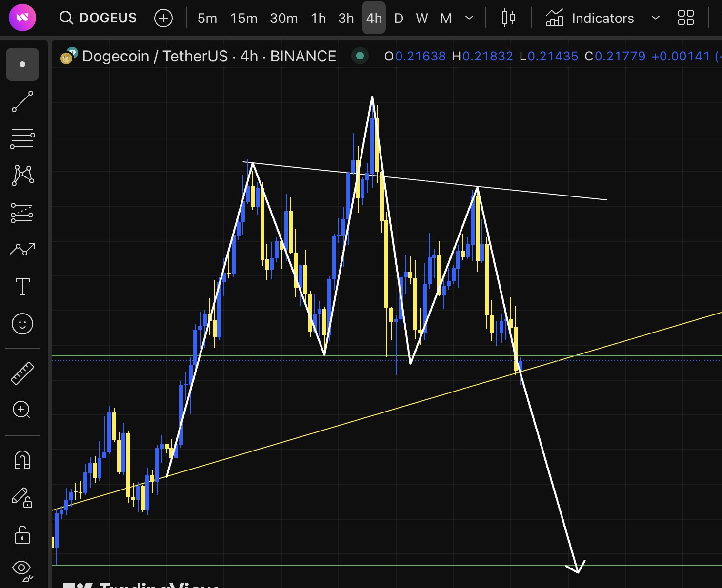Toggle magnet snap mode
This screenshot has height=588, width=722.
point(22,460)
